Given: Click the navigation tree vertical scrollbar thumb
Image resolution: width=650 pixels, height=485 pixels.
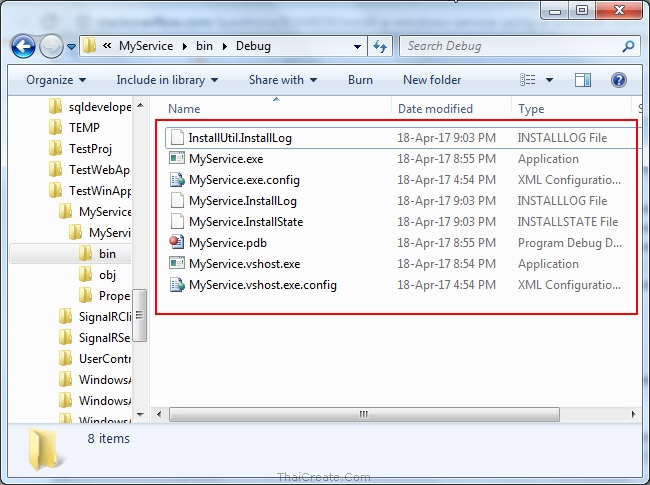Looking at the screenshot, I should coord(140,315).
